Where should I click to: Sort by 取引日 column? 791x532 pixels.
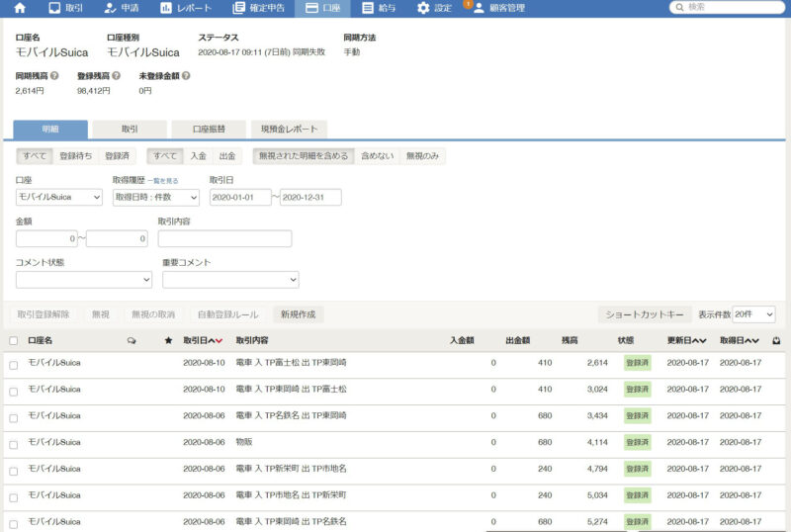tap(203, 341)
